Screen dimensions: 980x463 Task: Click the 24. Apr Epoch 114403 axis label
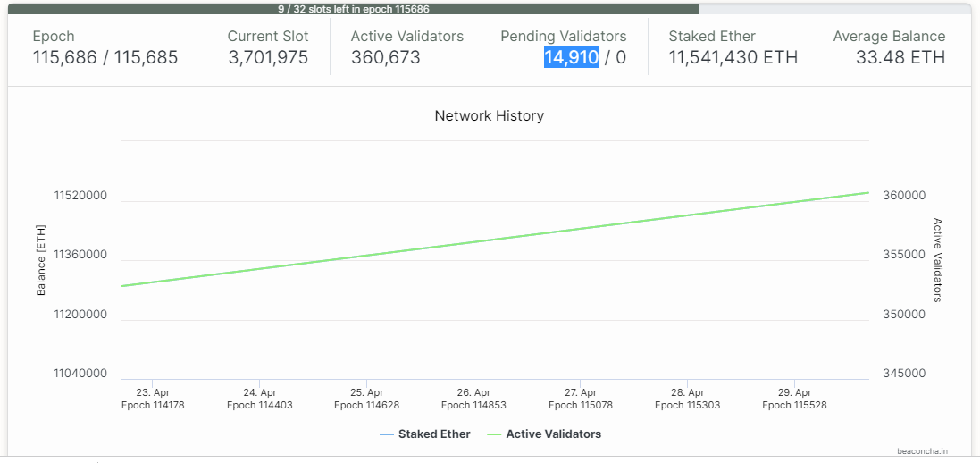[x=260, y=399]
